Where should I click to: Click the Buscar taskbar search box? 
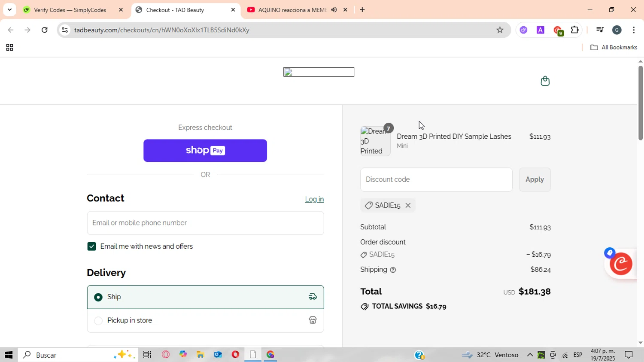pyautogui.click(x=78, y=355)
